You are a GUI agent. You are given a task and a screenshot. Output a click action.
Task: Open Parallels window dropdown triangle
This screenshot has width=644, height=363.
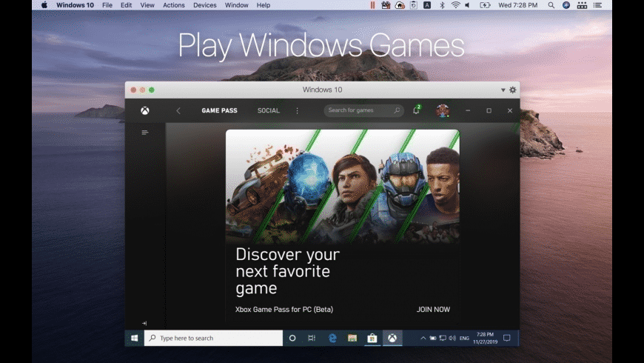click(503, 90)
